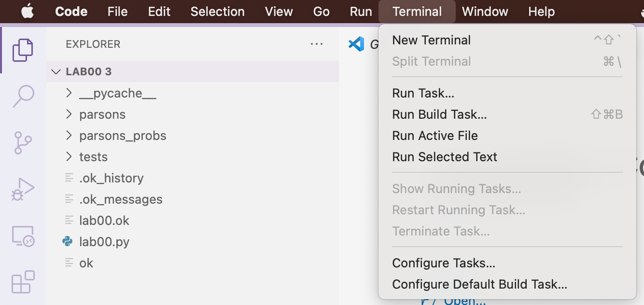Click the Apple menu icon
The width and height of the screenshot is (644, 305).
tap(28, 11)
